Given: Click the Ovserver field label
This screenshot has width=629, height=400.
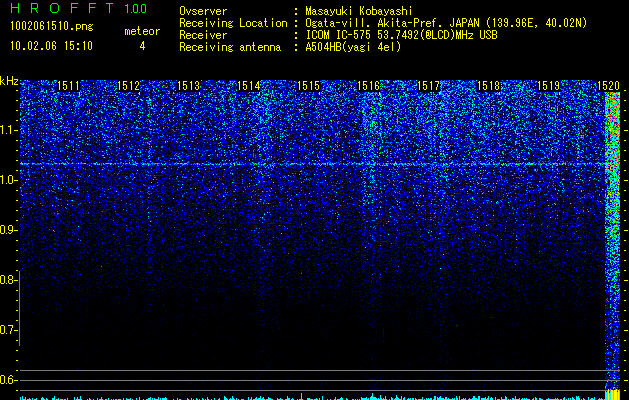Looking at the screenshot, I should click(203, 11).
